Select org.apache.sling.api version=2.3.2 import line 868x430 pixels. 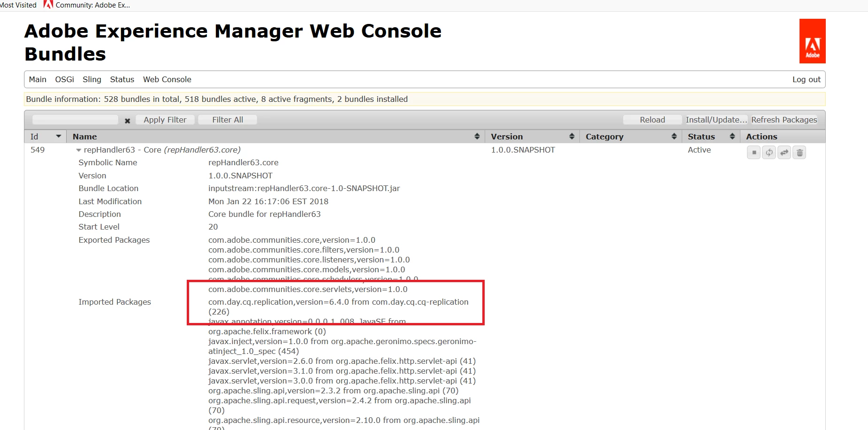(x=333, y=391)
